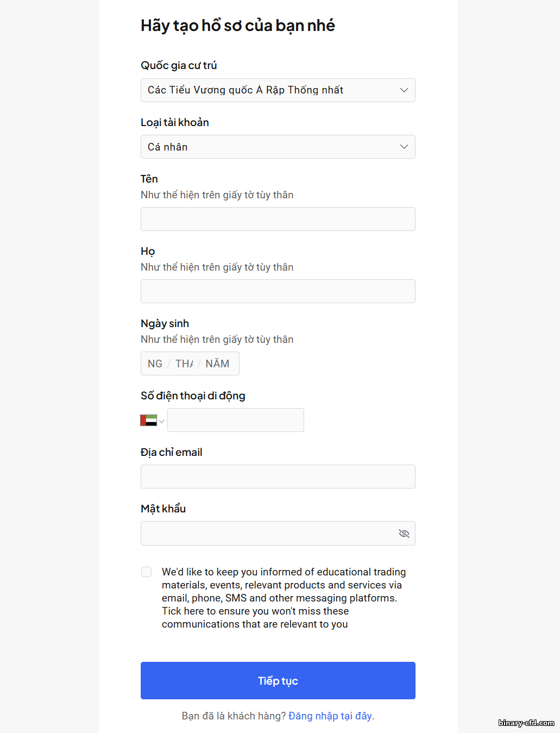Click the month (TH) date field
560x733 pixels.
184,364
